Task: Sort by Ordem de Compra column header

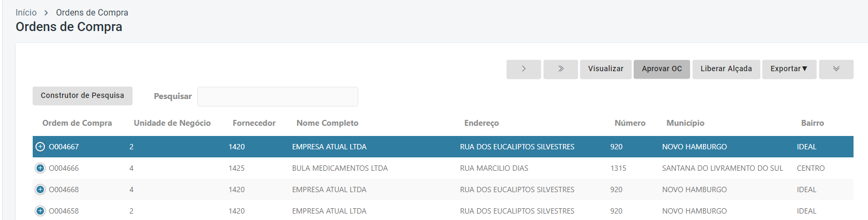Action: [x=77, y=123]
